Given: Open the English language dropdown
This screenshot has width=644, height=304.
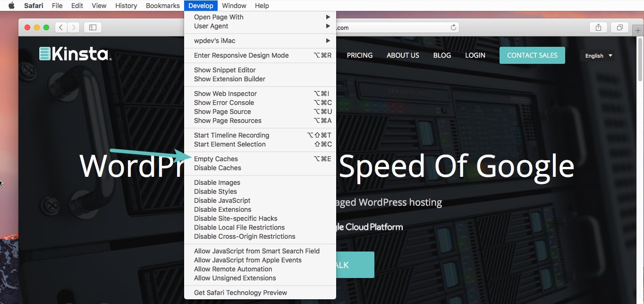Looking at the screenshot, I should pyautogui.click(x=599, y=55).
